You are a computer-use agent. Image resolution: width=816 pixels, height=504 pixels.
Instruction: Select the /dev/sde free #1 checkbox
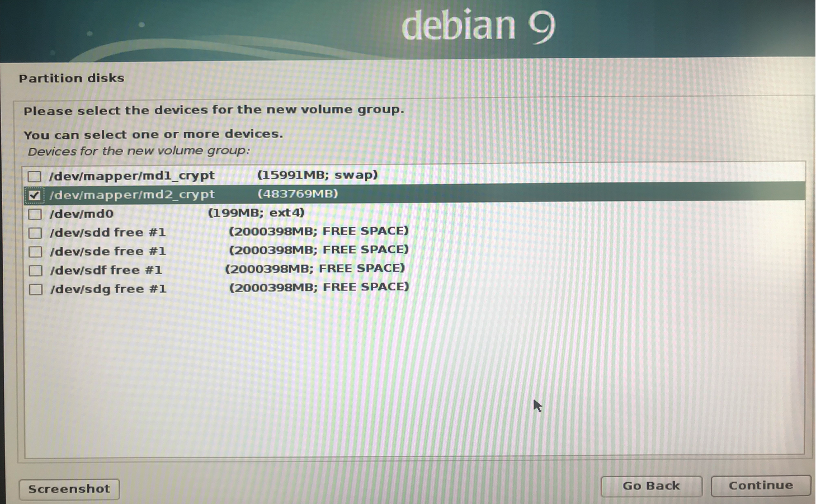(x=35, y=252)
